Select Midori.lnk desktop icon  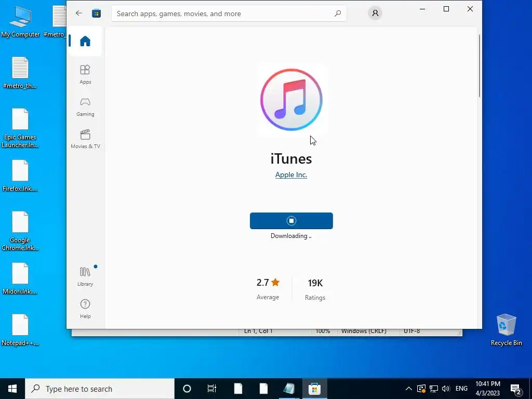[x=20, y=278]
